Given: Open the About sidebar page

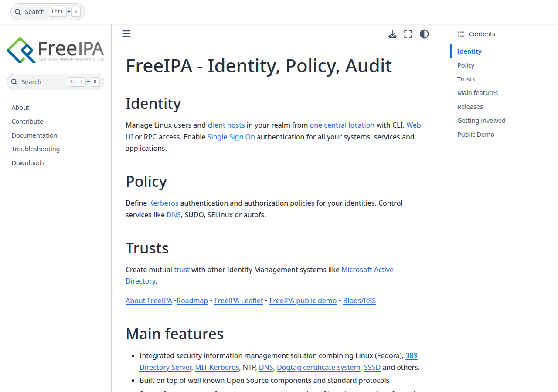Looking at the screenshot, I should point(20,108).
